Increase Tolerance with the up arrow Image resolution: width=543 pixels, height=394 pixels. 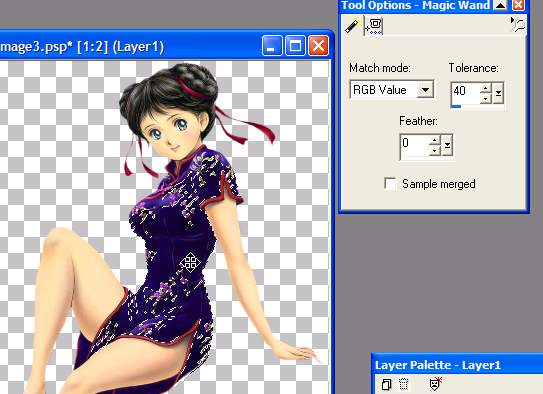click(486, 88)
